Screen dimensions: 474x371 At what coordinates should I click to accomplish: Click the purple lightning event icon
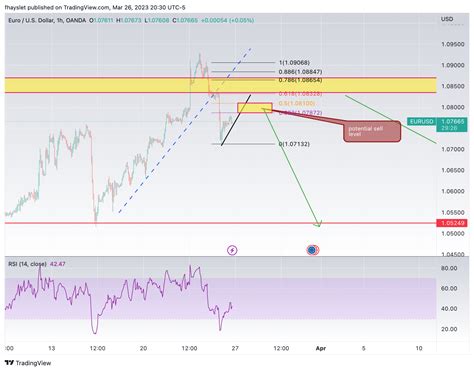coord(232,250)
